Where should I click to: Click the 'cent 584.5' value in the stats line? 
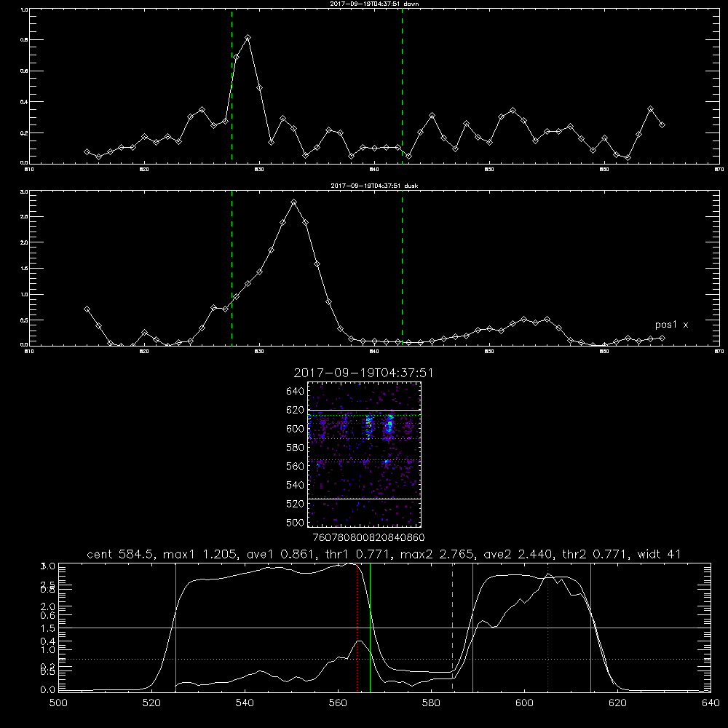tap(120, 554)
